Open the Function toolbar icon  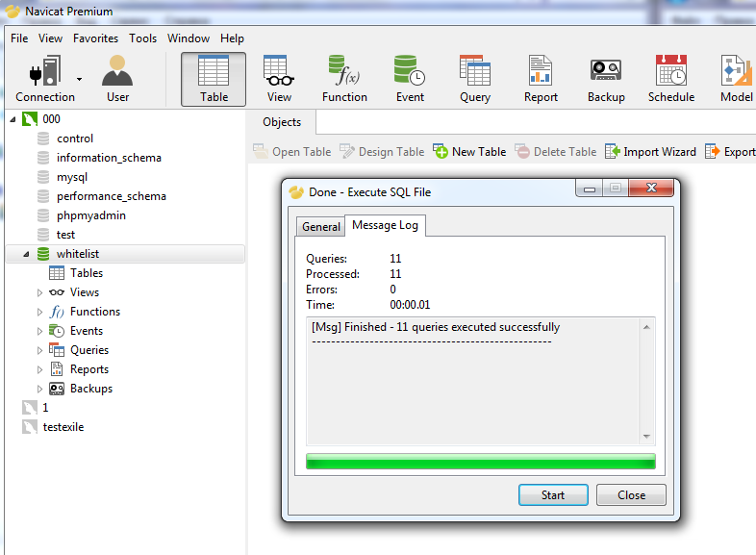344,79
